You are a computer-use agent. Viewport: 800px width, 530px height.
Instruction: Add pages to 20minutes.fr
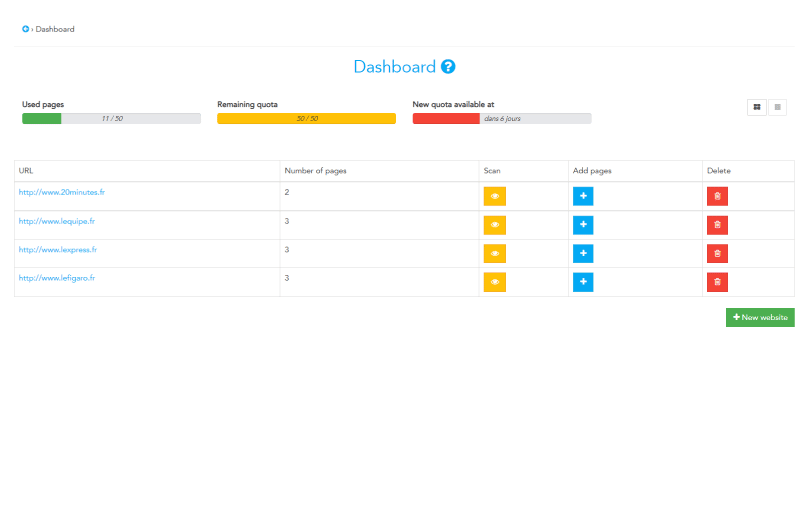(x=583, y=196)
